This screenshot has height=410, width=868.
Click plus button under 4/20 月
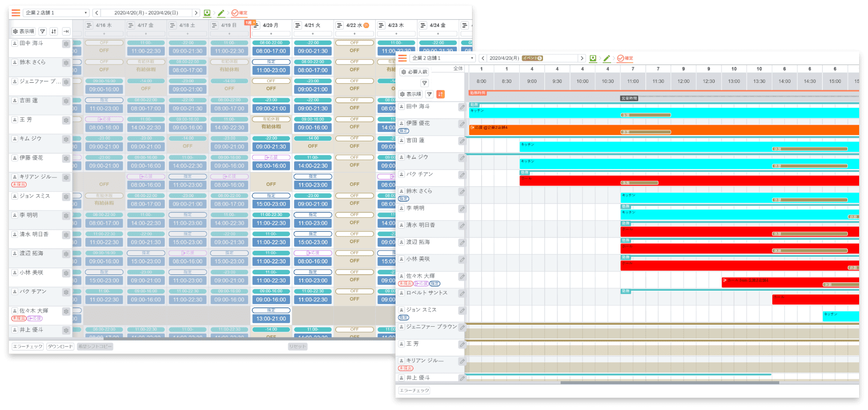[271, 34]
